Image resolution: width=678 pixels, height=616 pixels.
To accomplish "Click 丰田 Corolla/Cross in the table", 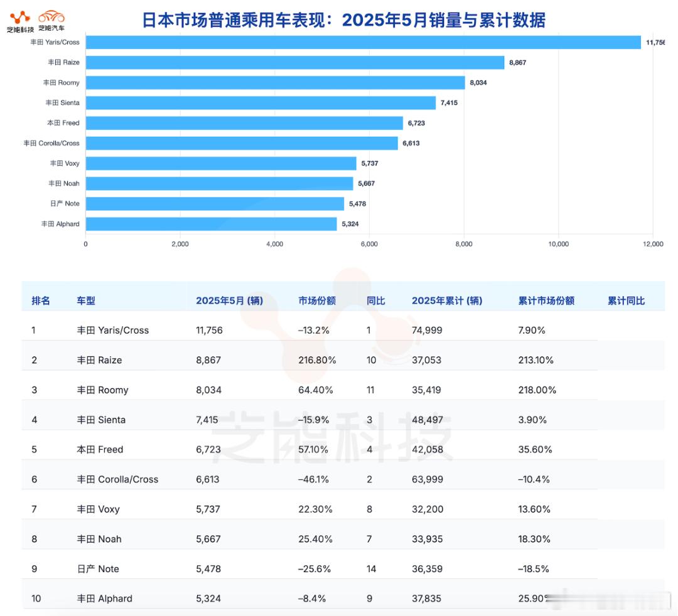I will pyautogui.click(x=117, y=479).
